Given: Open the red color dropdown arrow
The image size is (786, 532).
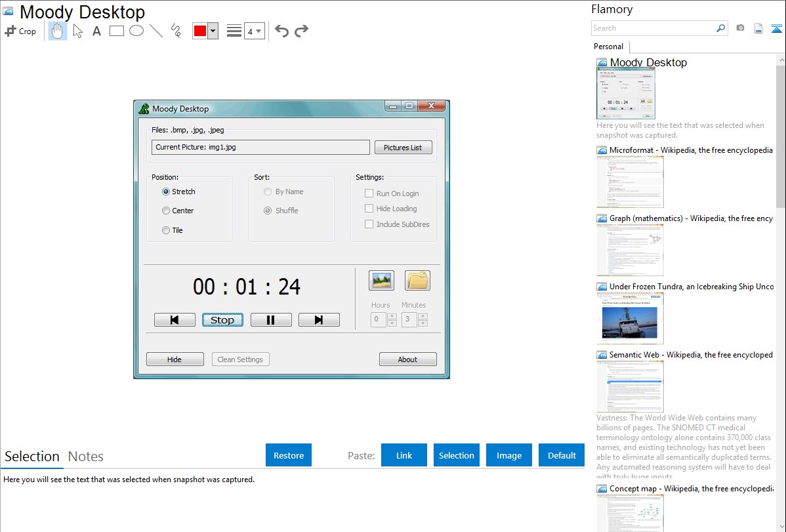Looking at the screenshot, I should coord(213,31).
